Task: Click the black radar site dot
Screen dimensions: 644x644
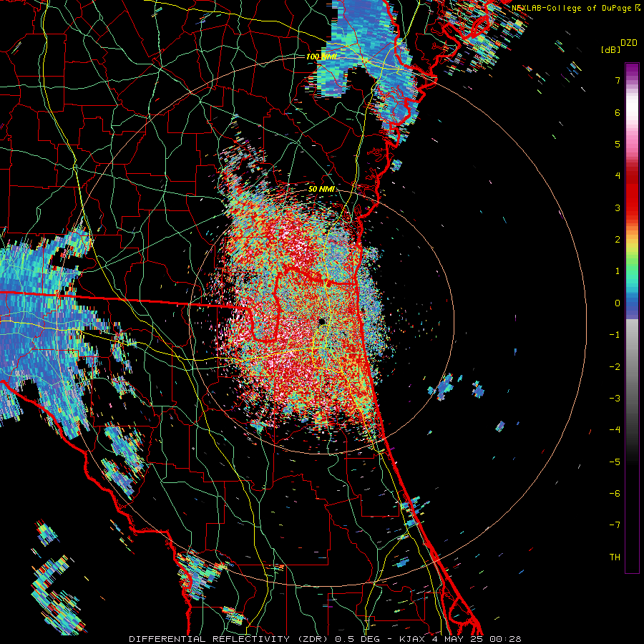Action: [x=322, y=321]
